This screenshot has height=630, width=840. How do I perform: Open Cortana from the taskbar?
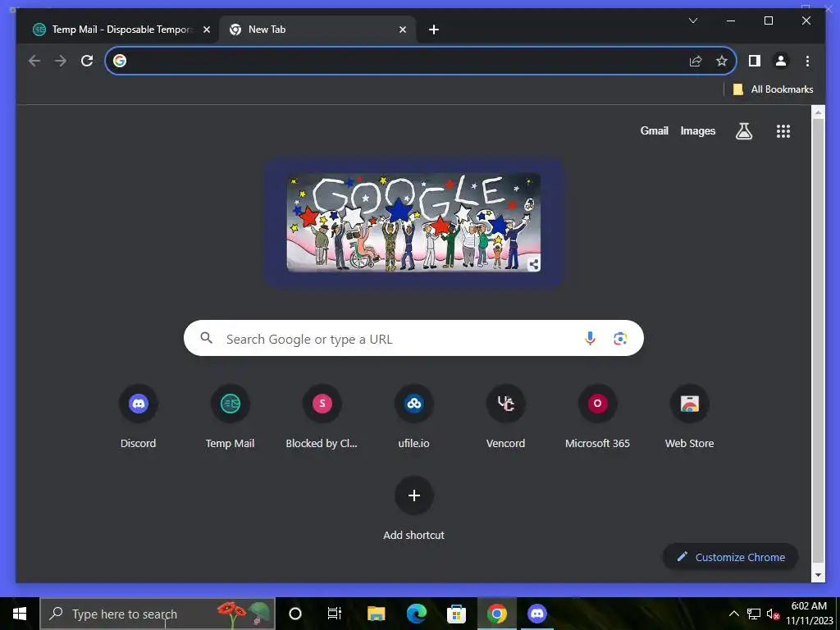pos(295,614)
